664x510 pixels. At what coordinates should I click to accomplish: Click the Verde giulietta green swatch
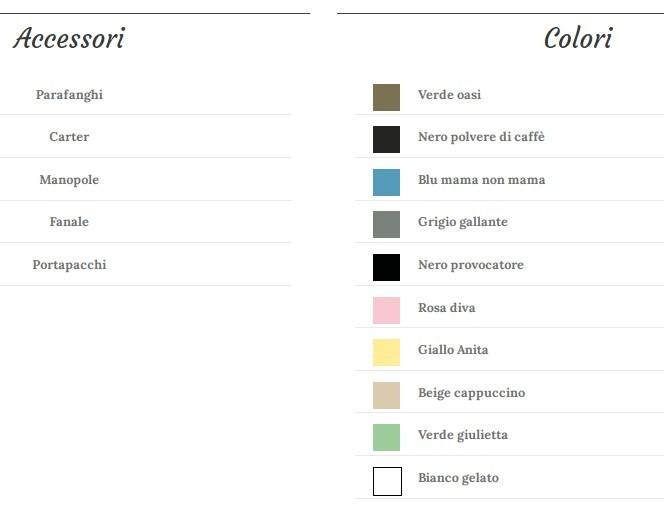386,437
